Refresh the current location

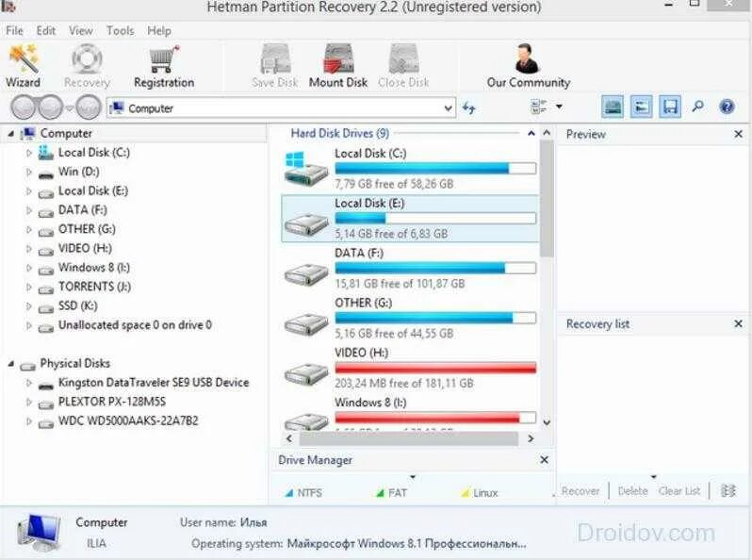[x=468, y=108]
